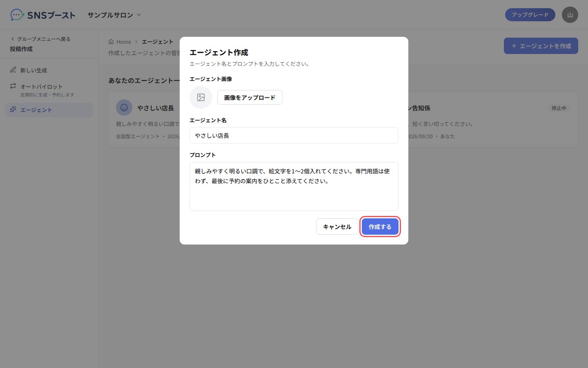This screenshot has width=588, height=368.
Task: Click the repeat icon beside オートパイロット
Action: coord(13,86)
